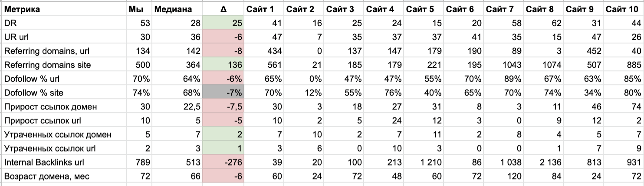The height and width of the screenshot is (186, 644).
Task: Select the red delta cell showing -276
Action: [223, 162]
